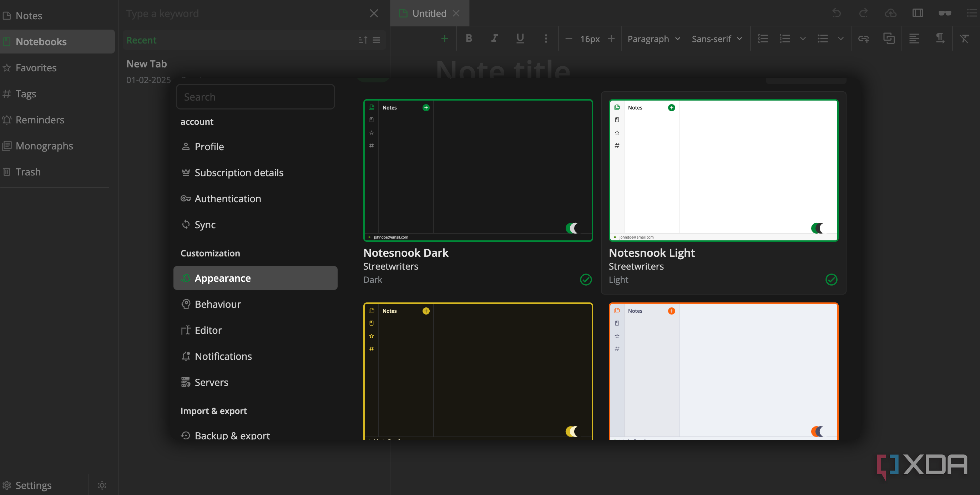Toggle the side panel layout icon
This screenshot has height=495, width=980.
point(918,13)
